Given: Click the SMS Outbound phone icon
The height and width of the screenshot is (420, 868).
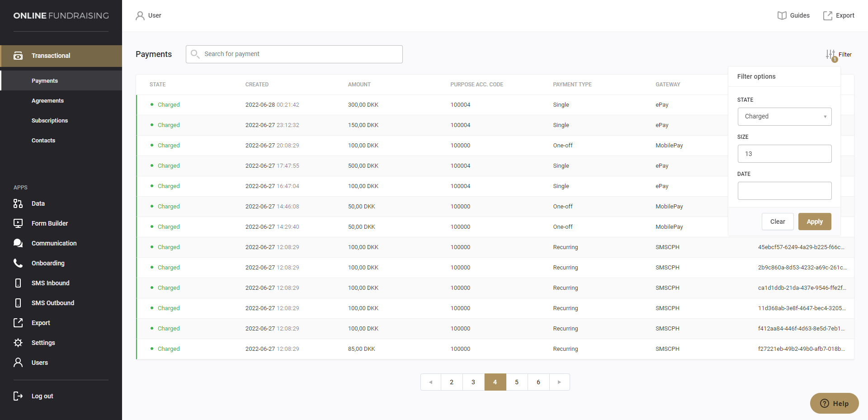Looking at the screenshot, I should pos(18,303).
